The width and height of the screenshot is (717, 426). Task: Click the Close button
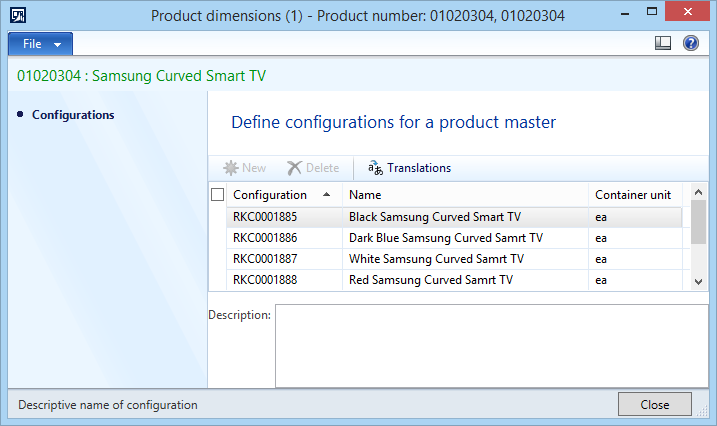point(654,405)
